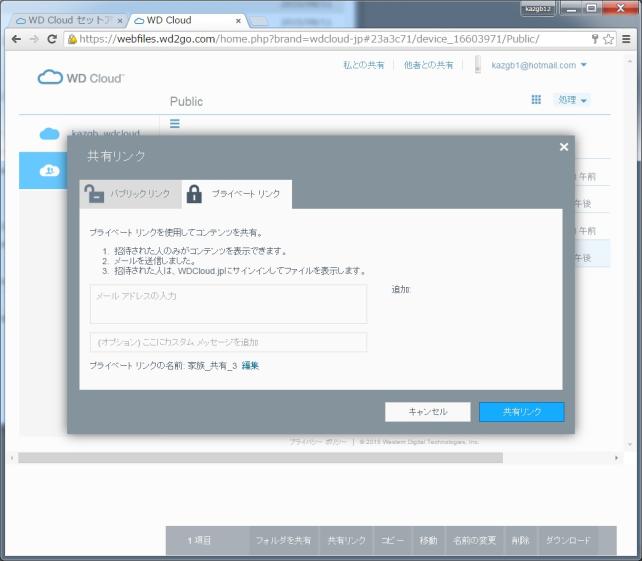Click the horizontal scrollbar right arrow
The height and width of the screenshot is (561, 642).
616,458
